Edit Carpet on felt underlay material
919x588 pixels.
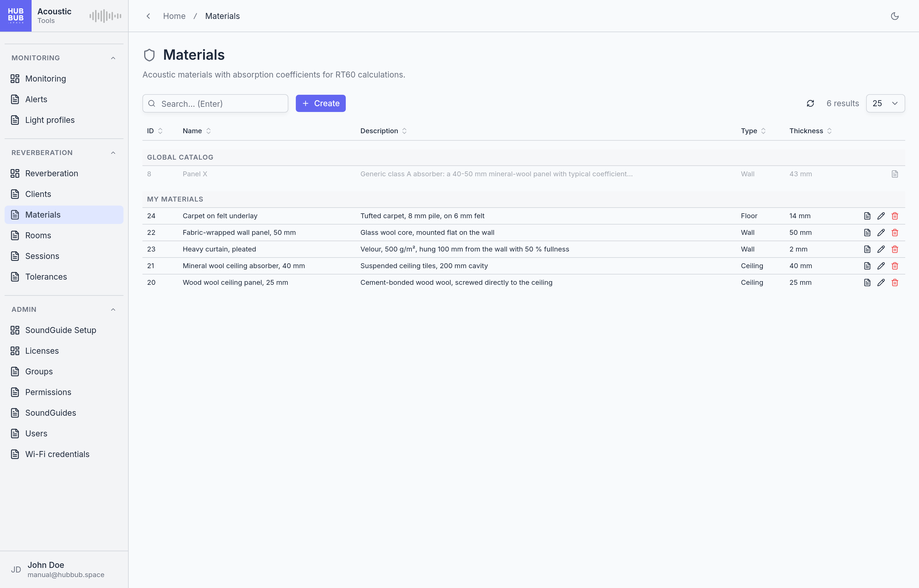click(881, 216)
